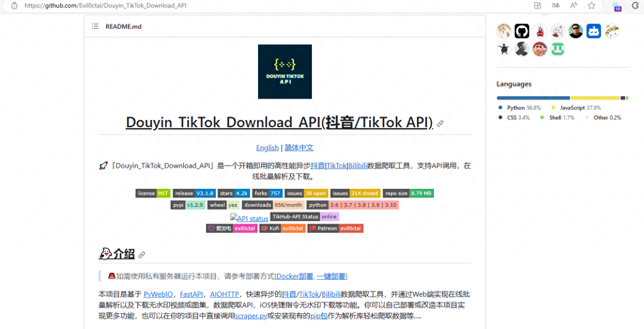
Task: Open the split screen browser icon
Action: [538, 5]
